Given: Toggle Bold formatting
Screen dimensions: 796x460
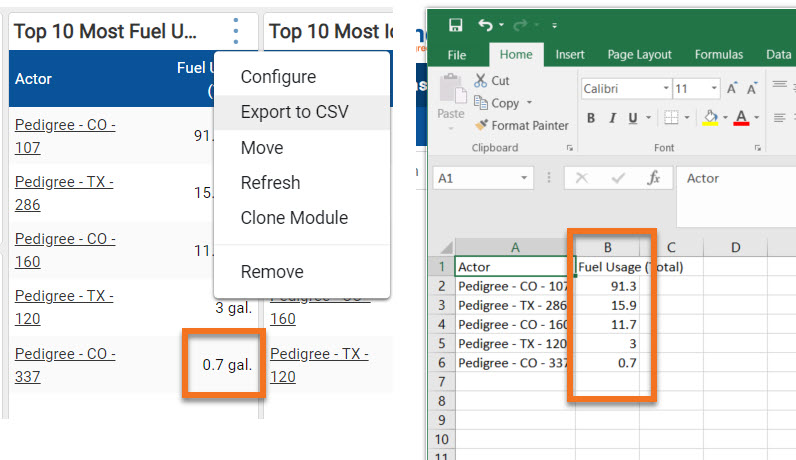Looking at the screenshot, I should point(591,118).
